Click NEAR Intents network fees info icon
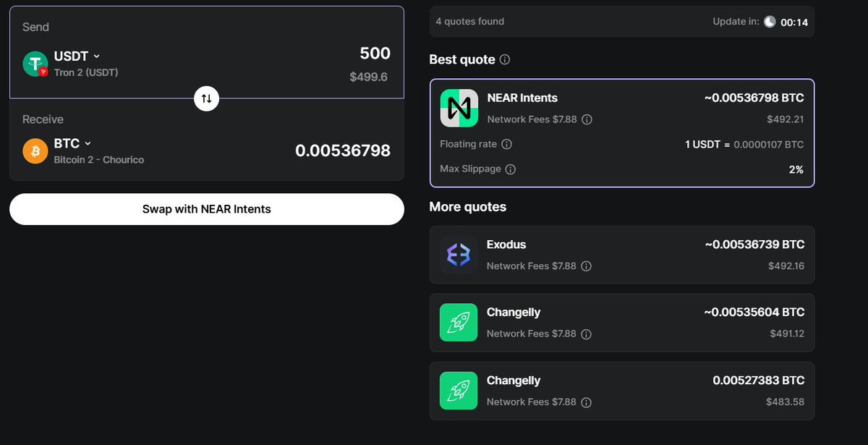 pos(587,119)
